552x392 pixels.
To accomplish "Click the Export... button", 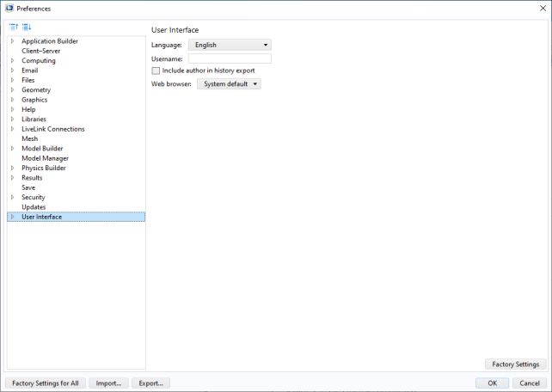I will point(150,383).
